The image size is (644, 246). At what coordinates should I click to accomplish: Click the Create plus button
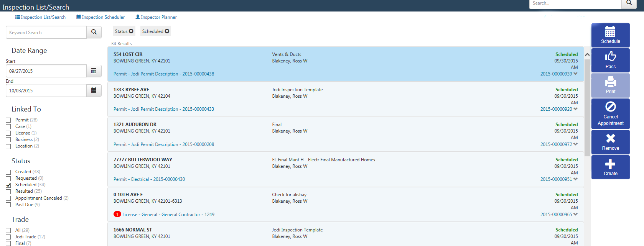[x=610, y=167]
